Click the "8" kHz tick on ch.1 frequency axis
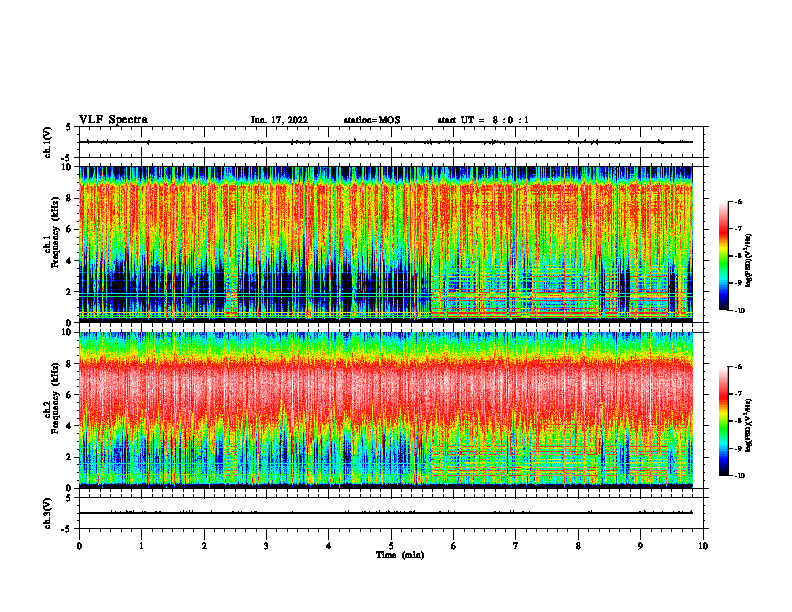Screen dimensions: 792x612 click(x=69, y=198)
